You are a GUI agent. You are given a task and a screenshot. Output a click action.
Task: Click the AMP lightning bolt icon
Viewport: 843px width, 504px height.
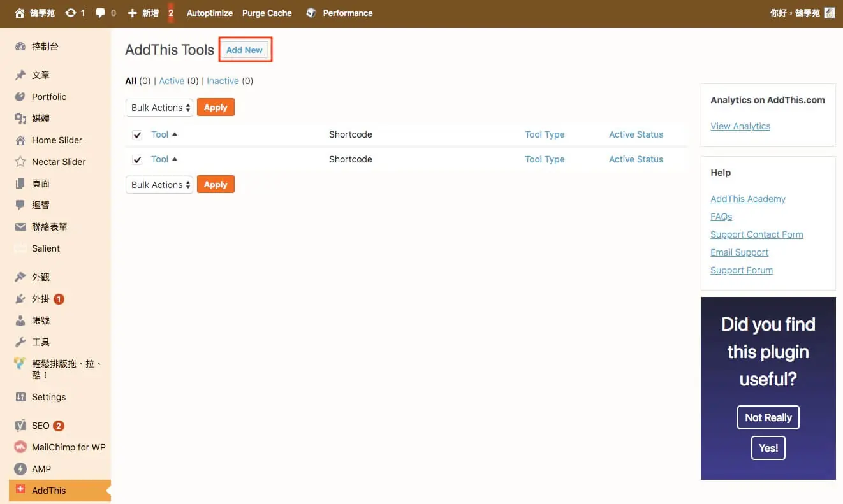coord(20,469)
